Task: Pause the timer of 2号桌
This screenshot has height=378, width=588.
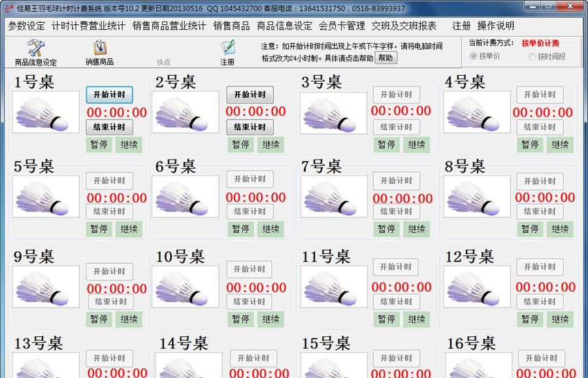Action: 240,145
